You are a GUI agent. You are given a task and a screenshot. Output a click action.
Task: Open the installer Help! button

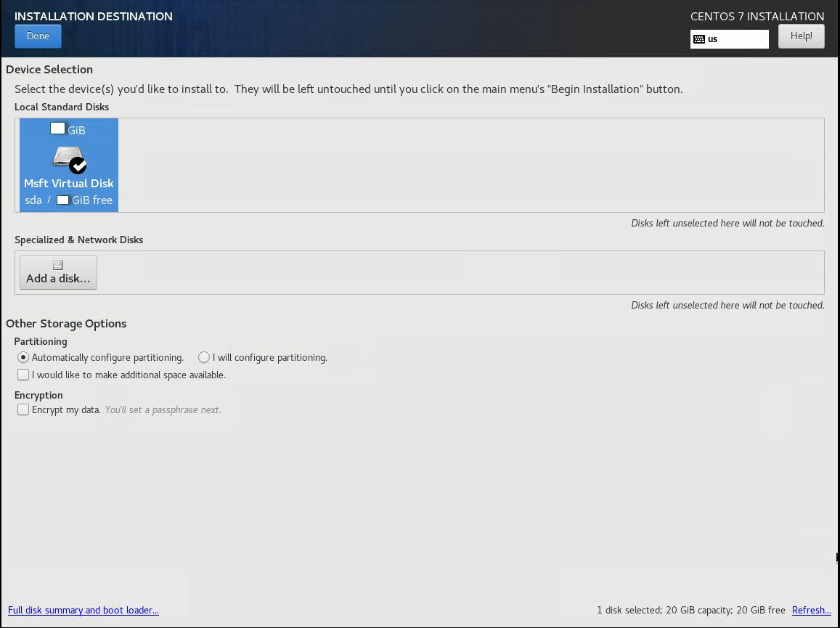pyautogui.click(x=801, y=36)
